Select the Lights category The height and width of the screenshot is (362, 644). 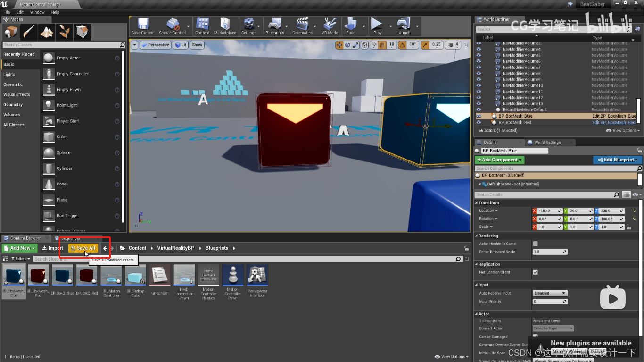[9, 75]
